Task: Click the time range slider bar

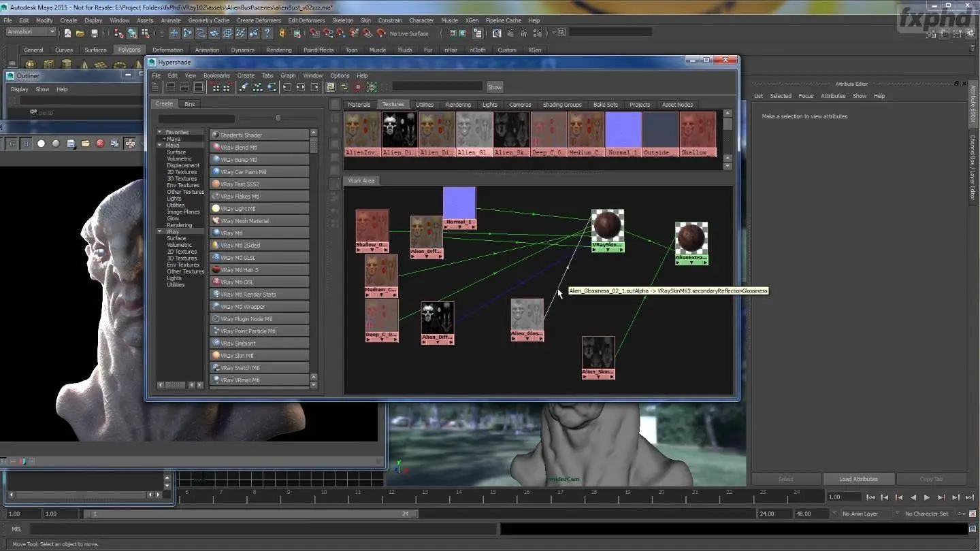Action: pos(251,514)
